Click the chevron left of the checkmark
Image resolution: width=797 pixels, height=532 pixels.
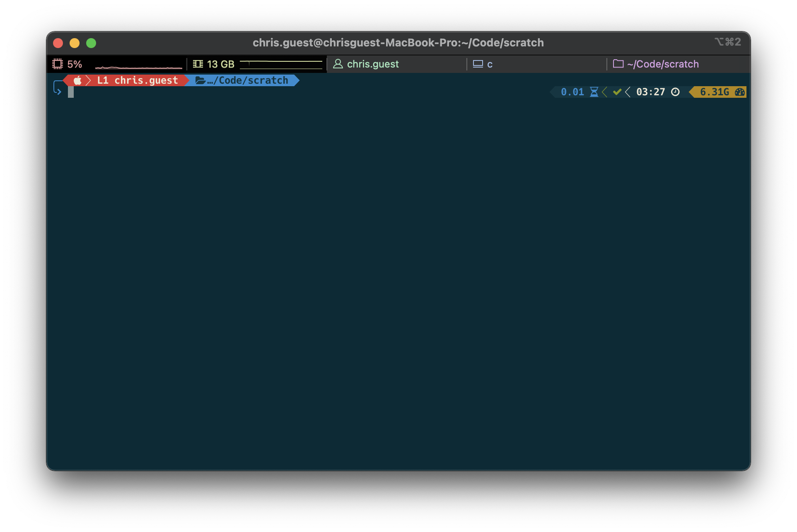point(605,92)
